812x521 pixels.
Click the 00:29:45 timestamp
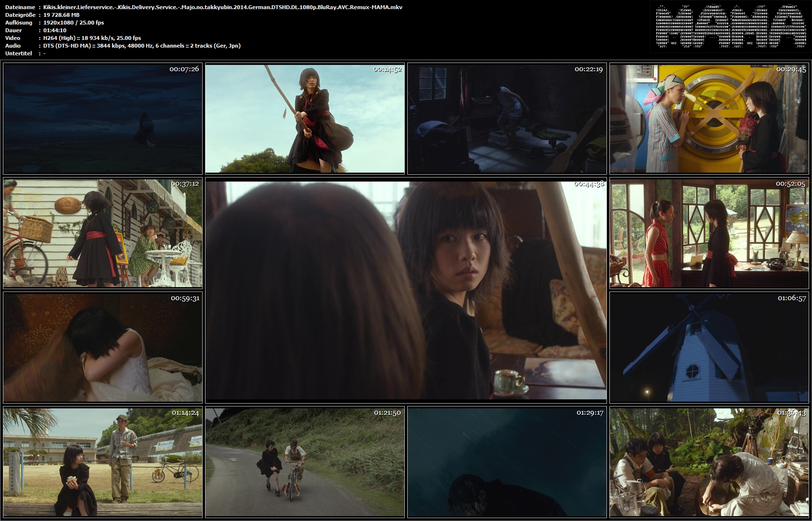(791, 69)
